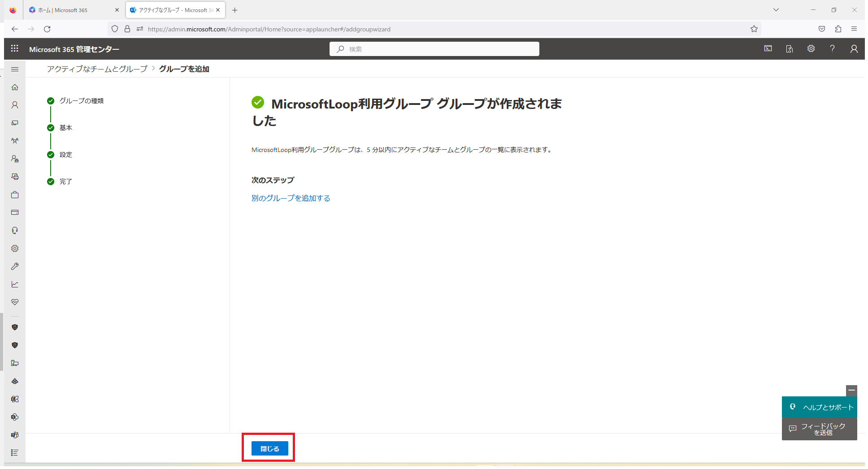Go to アクティブなチームとグループ breadcrumb

[x=97, y=69]
